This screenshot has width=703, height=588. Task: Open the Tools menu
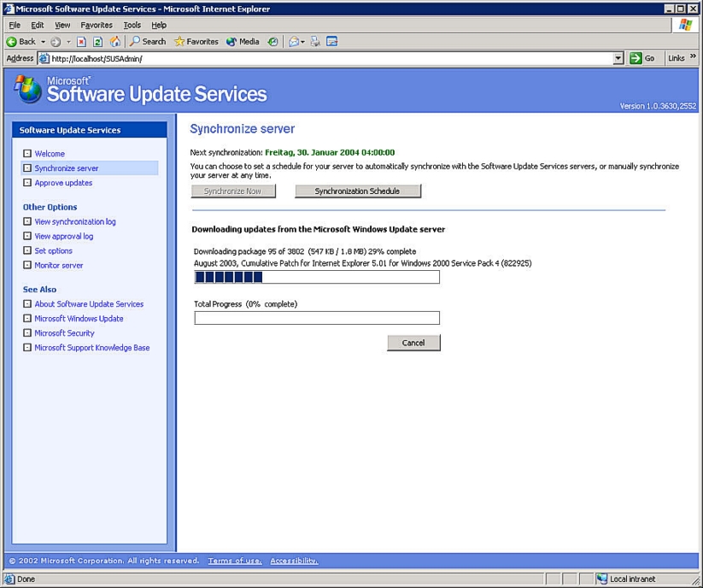(132, 25)
